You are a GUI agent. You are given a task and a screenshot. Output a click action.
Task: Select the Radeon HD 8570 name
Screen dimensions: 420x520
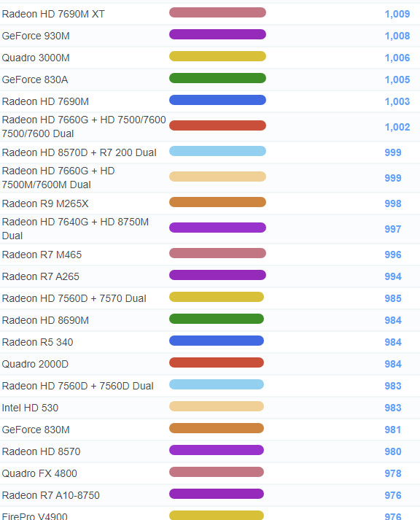[41, 451]
